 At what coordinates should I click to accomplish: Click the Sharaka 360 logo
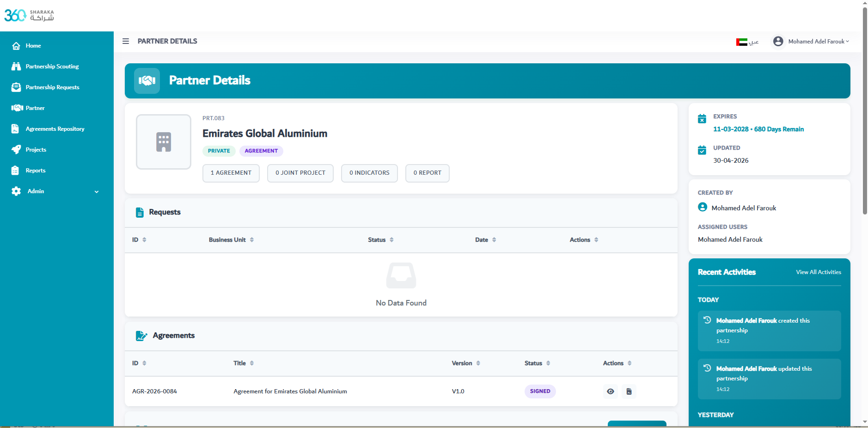[x=29, y=16]
